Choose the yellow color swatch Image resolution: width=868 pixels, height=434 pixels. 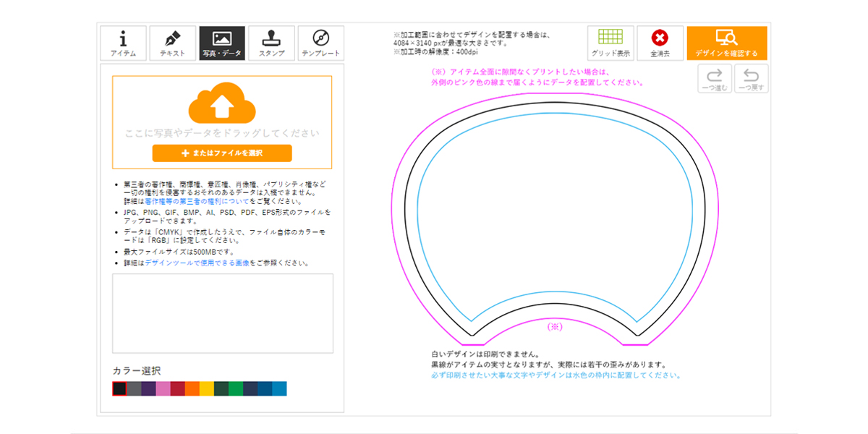pyautogui.click(x=206, y=388)
